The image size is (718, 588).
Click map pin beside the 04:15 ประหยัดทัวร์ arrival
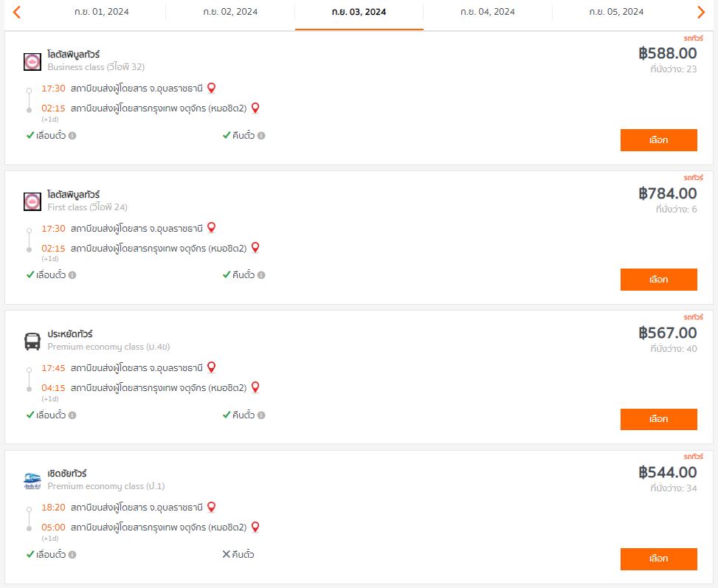point(255,387)
